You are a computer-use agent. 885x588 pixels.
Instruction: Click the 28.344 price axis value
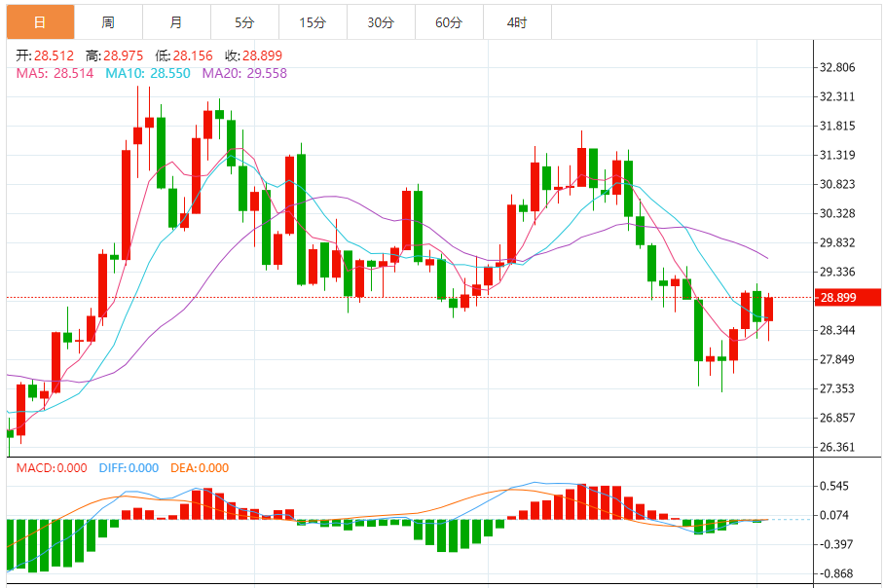click(837, 330)
